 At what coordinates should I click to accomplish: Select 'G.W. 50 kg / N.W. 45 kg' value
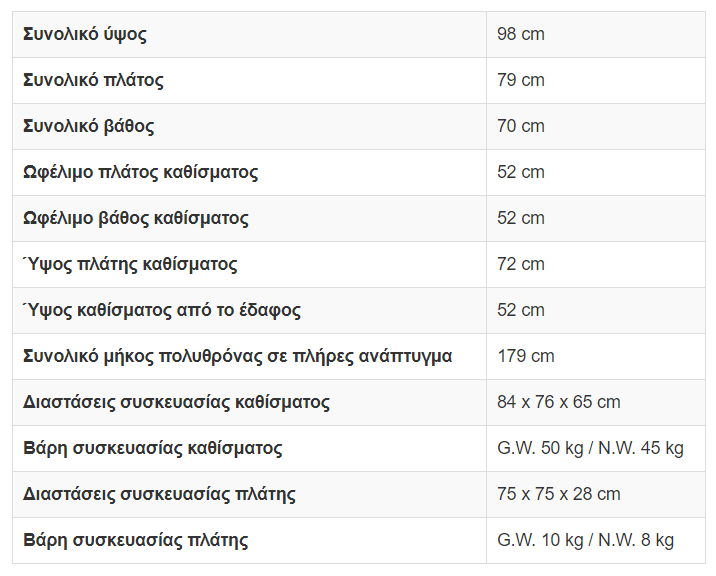click(590, 448)
